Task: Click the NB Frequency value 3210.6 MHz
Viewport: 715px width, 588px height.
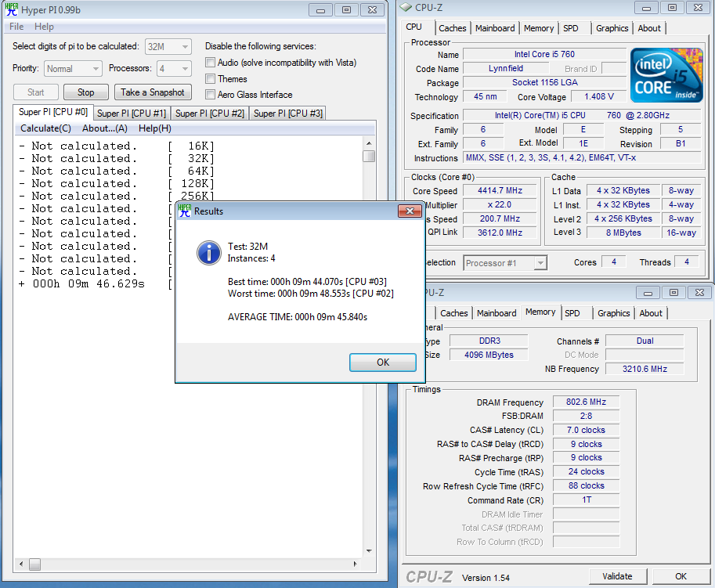Action: (645, 369)
